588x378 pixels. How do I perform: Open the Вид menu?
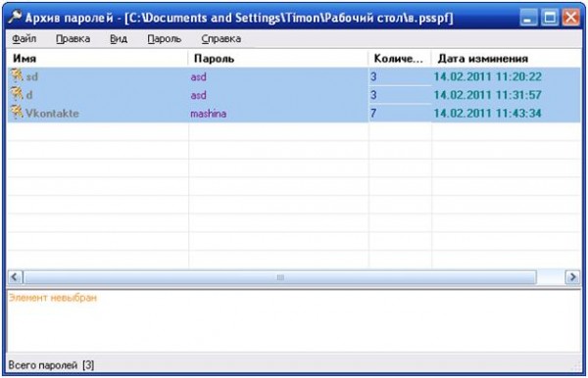click(119, 38)
